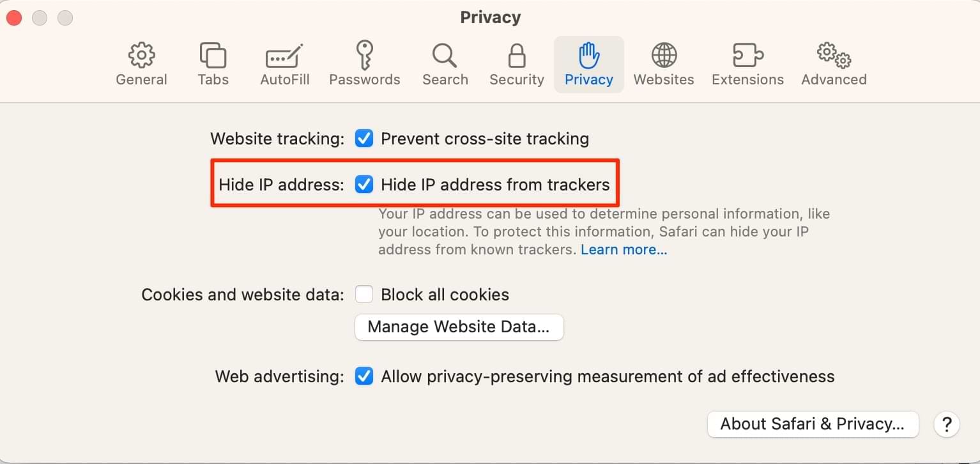Click the Privacy window title text

coord(490,17)
